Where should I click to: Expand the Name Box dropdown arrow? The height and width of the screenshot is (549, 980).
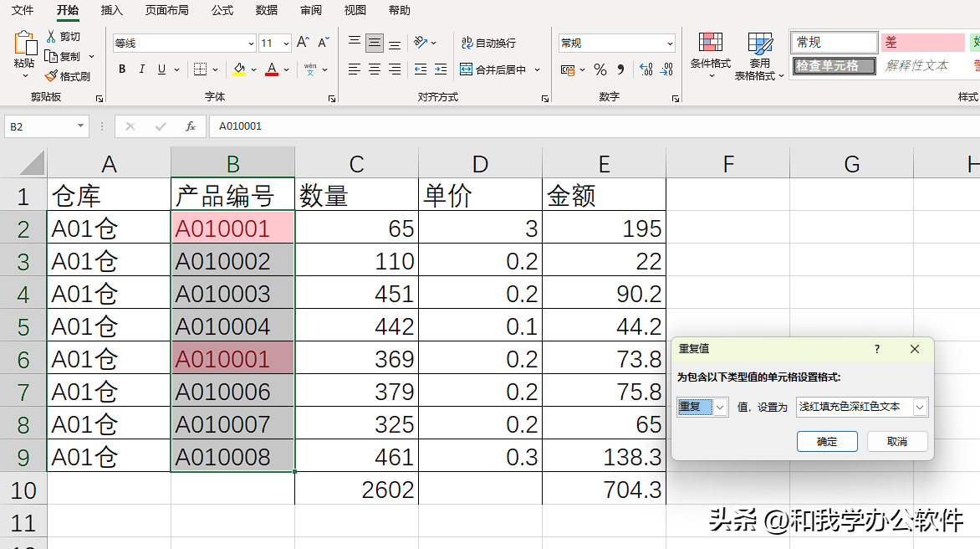[x=80, y=126]
